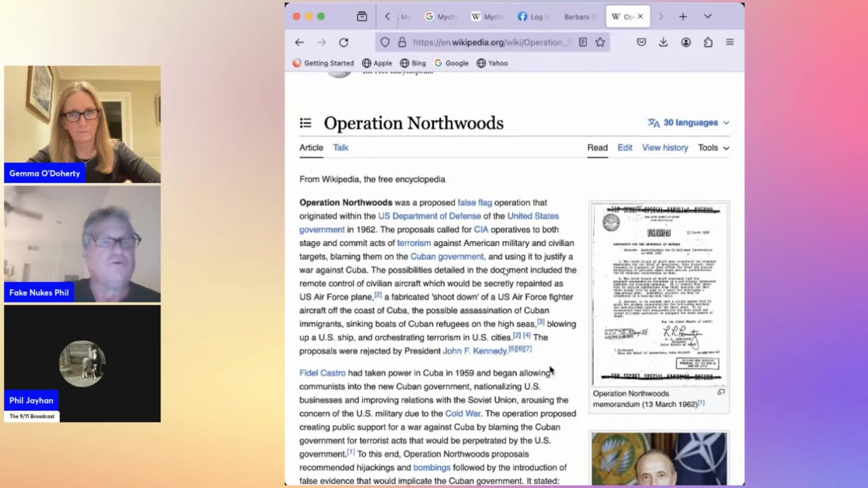Open the Google bookmark
Screen dimensions: 868x488
click(x=452, y=63)
